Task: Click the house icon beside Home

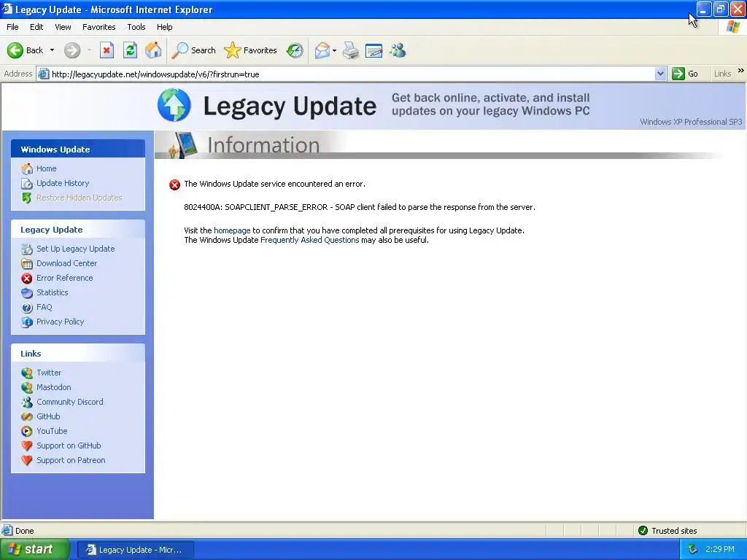Action: point(27,168)
